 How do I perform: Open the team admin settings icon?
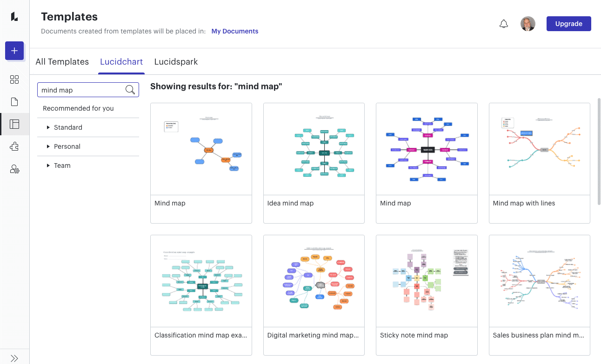[14, 169]
